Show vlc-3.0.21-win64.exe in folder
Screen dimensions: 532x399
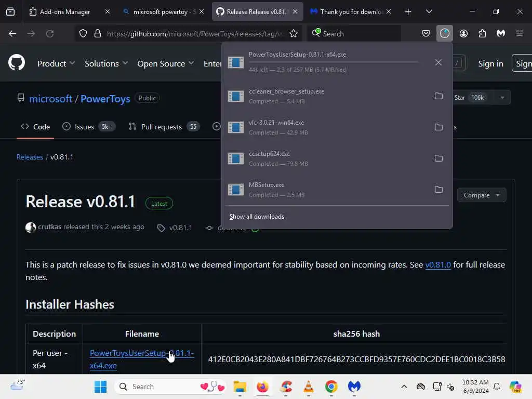(438, 127)
